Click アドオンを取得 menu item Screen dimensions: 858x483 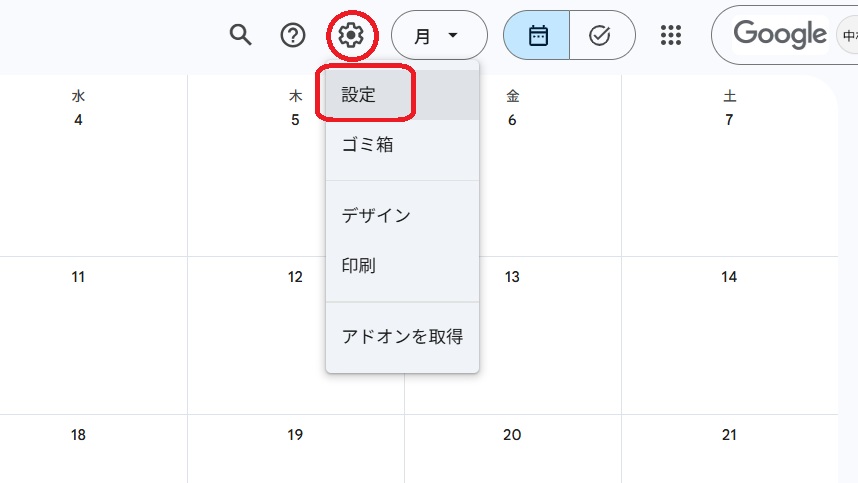point(402,336)
